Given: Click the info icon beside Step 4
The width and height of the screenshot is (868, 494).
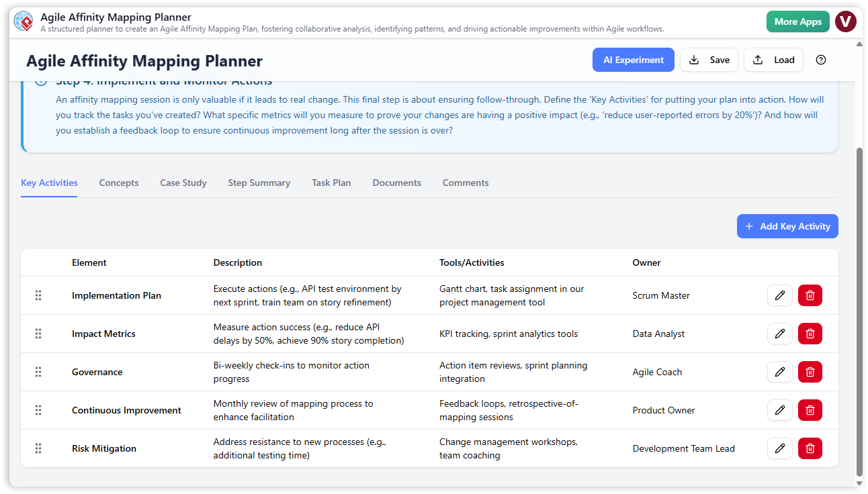Looking at the screenshot, I should pos(40,79).
